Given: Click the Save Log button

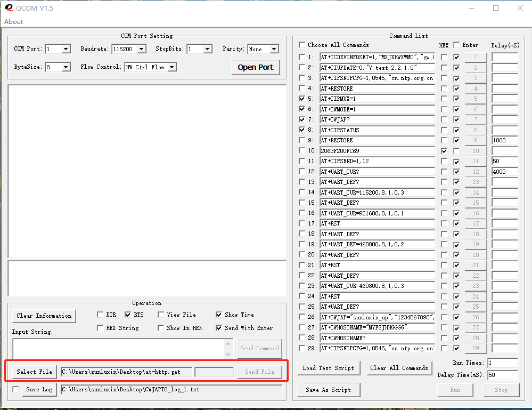Looking at the screenshot, I should point(39,389).
